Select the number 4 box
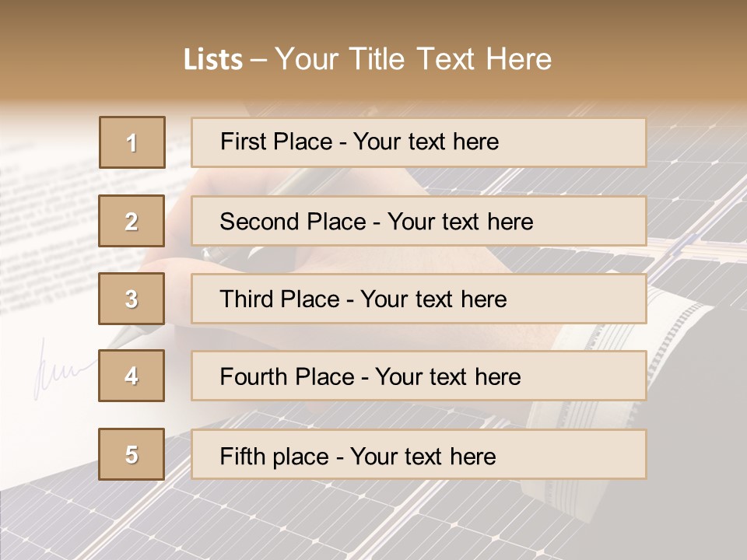747x560 pixels. click(132, 376)
